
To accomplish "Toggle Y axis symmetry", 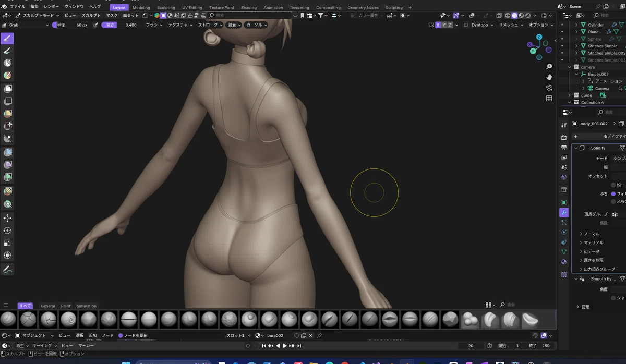I will coord(443,25).
